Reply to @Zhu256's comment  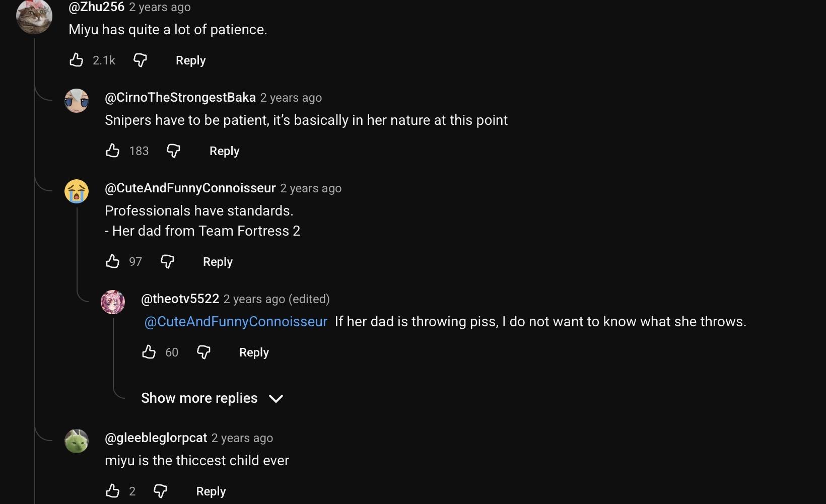coord(190,60)
